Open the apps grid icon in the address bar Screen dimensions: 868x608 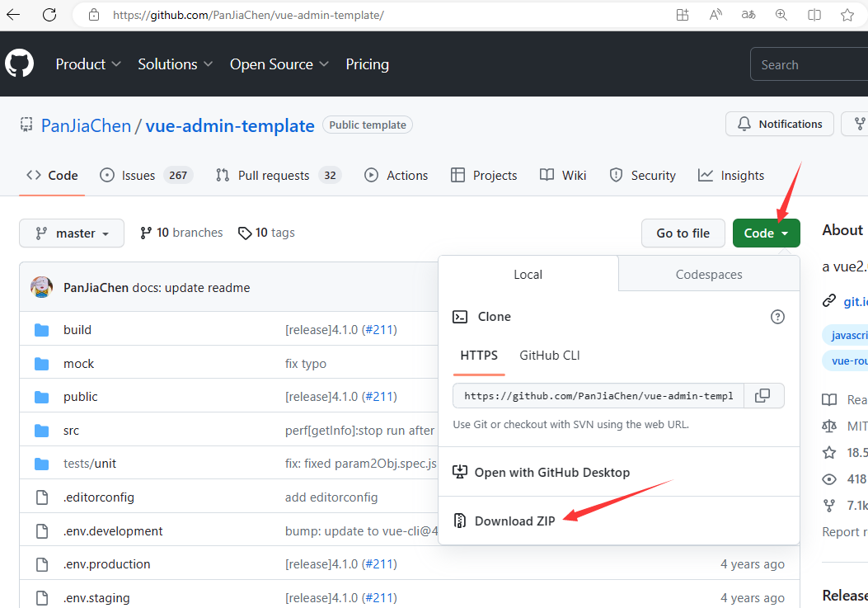(683, 15)
